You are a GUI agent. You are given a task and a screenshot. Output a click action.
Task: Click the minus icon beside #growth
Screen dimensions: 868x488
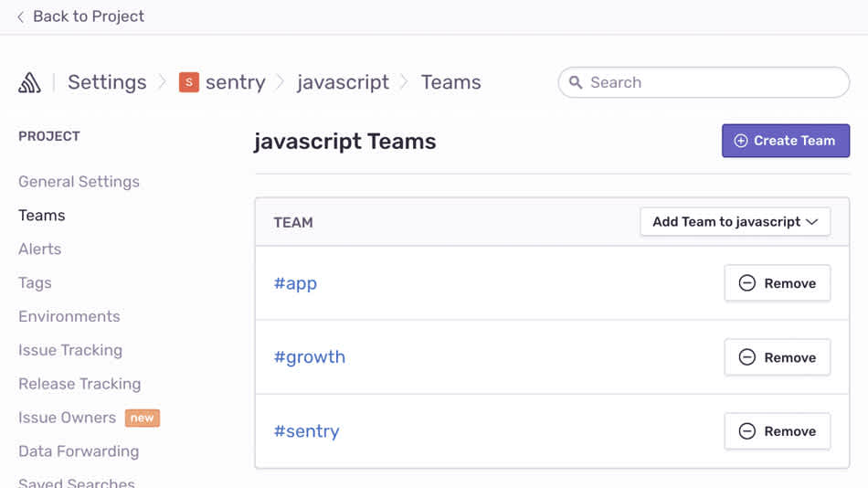pyautogui.click(x=746, y=357)
